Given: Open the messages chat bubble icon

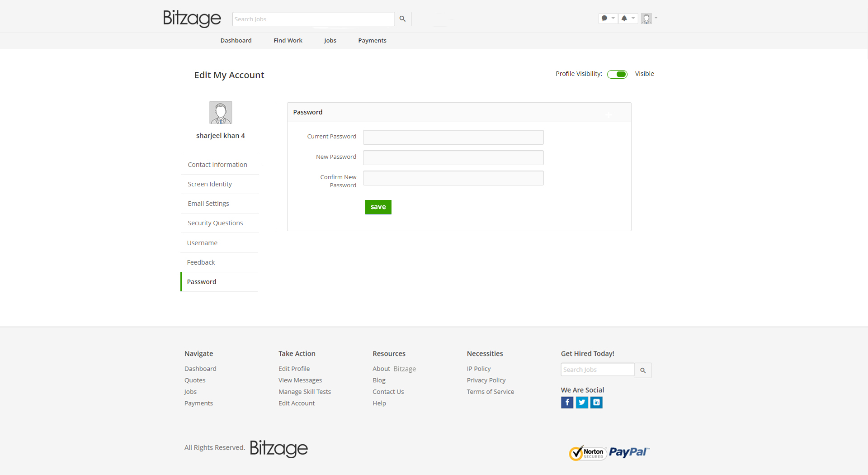Looking at the screenshot, I should click(604, 19).
